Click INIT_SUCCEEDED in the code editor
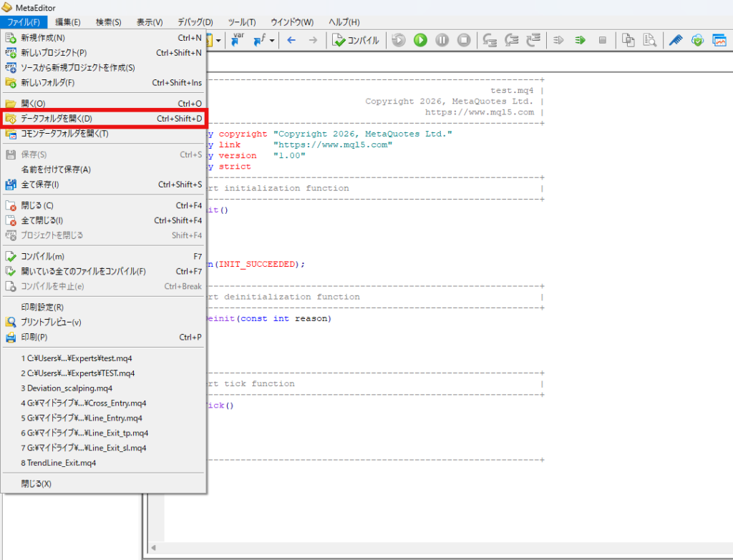This screenshot has width=733, height=560. (257, 265)
